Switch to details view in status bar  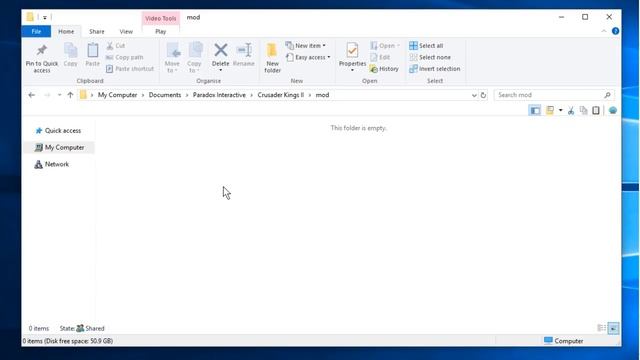pos(602,328)
